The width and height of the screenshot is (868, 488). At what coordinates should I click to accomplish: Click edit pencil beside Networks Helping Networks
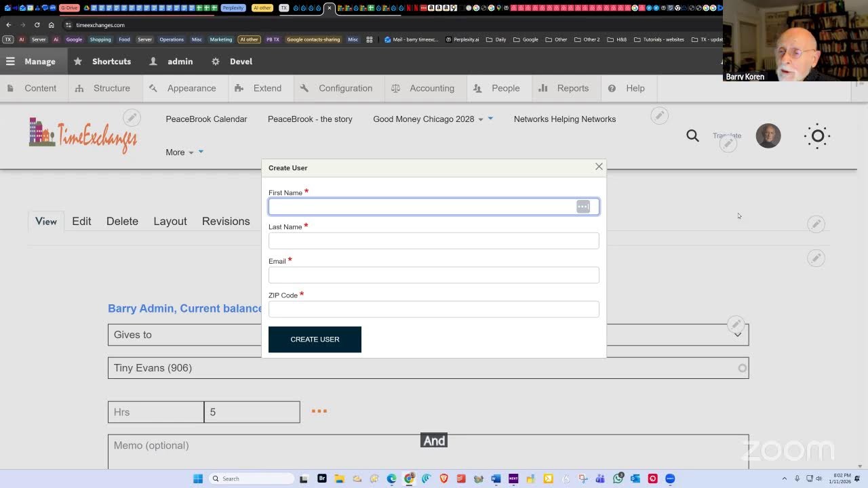click(x=659, y=116)
